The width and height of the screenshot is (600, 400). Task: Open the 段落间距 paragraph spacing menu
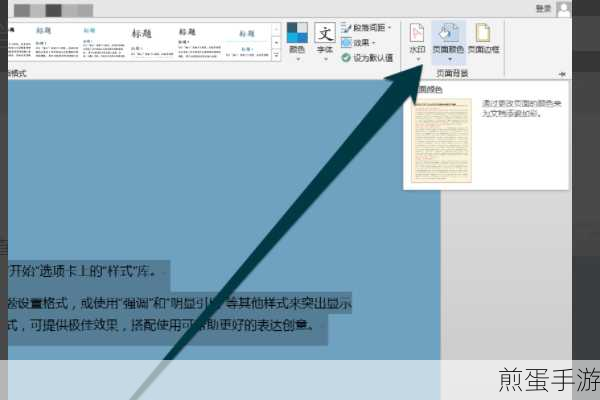pyautogui.click(x=366, y=28)
